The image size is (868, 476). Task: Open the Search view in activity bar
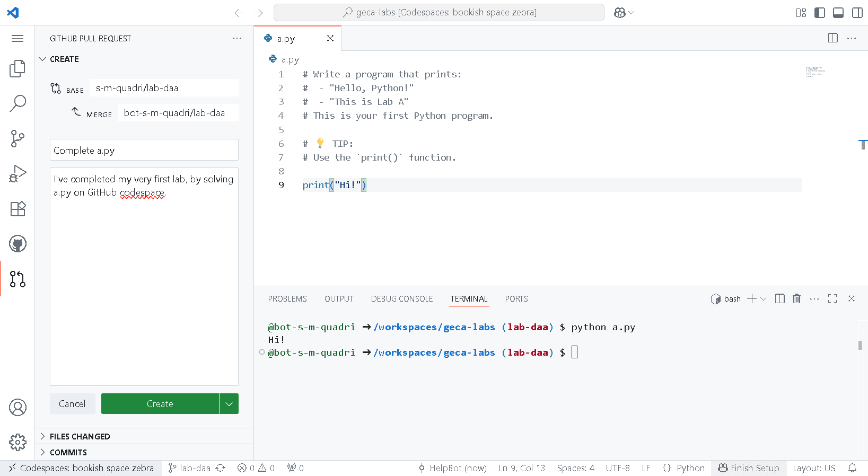pos(17,103)
